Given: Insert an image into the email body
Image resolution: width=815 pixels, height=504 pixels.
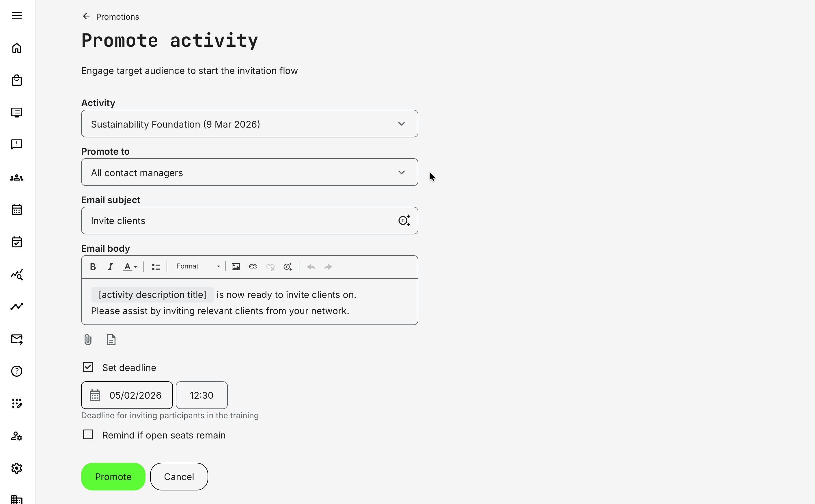Looking at the screenshot, I should coord(236,266).
